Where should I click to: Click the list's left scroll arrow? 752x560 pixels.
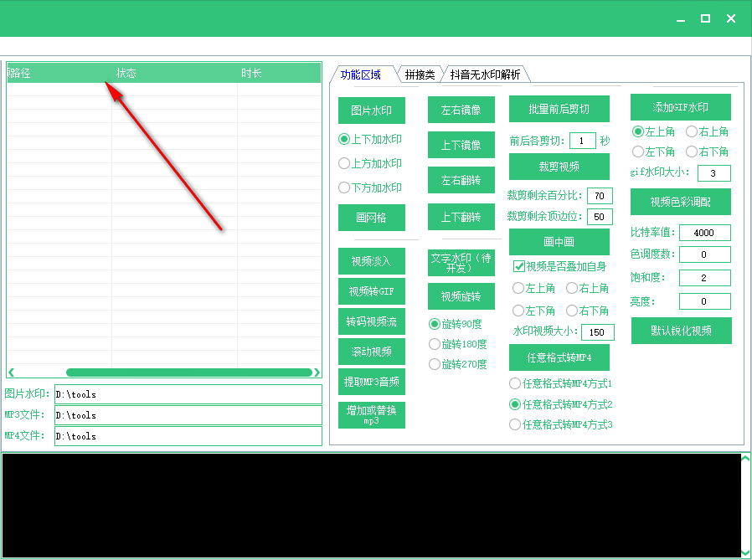pos(11,372)
